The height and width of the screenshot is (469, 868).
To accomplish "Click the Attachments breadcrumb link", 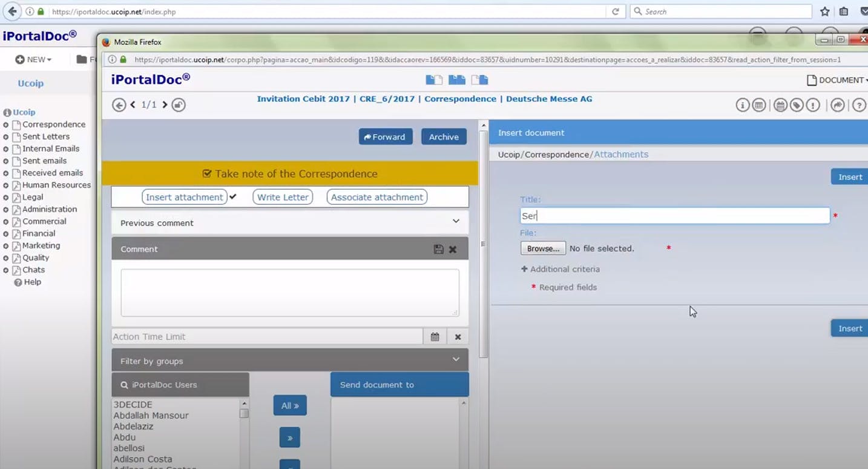I will (x=621, y=155).
